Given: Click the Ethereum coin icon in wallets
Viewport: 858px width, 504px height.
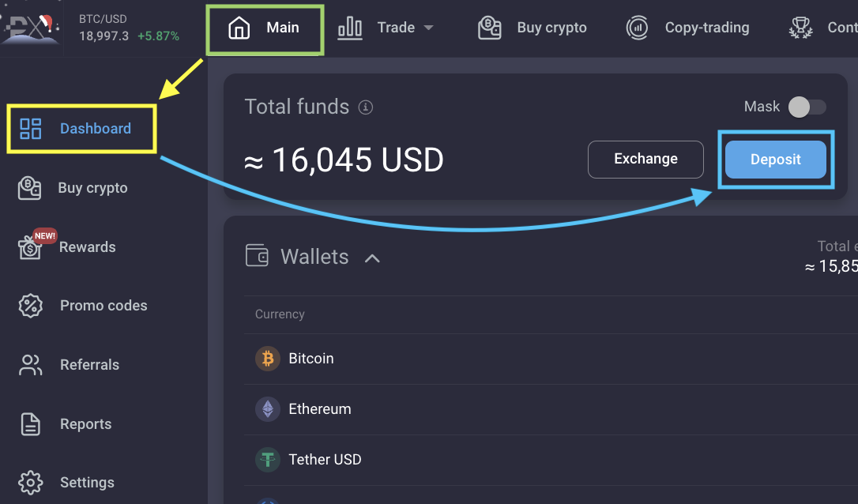Looking at the screenshot, I should [x=268, y=408].
